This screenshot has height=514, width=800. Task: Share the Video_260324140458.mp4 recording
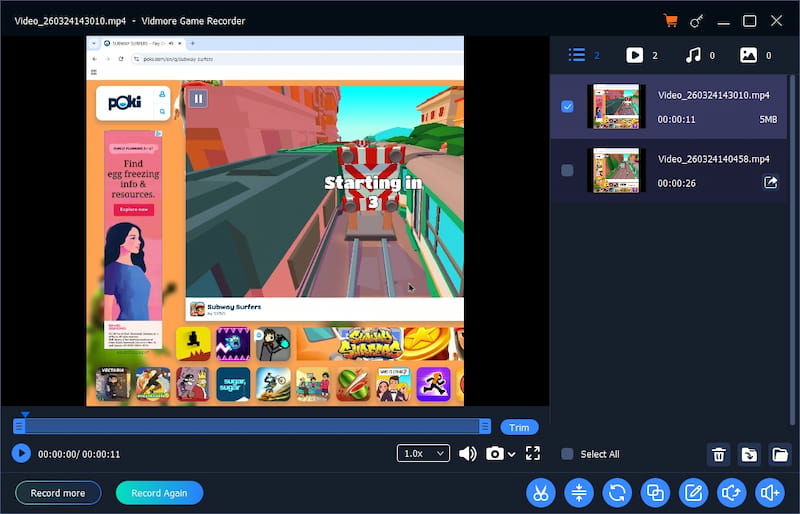tap(770, 182)
